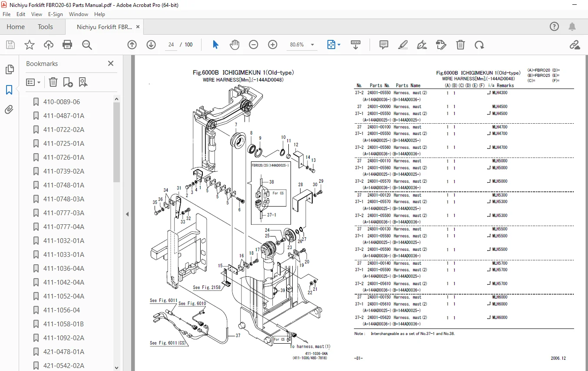Enable scrolling mode icon in toolbar
Image resolution: width=588 pixels, height=371 pixels.
tap(356, 45)
